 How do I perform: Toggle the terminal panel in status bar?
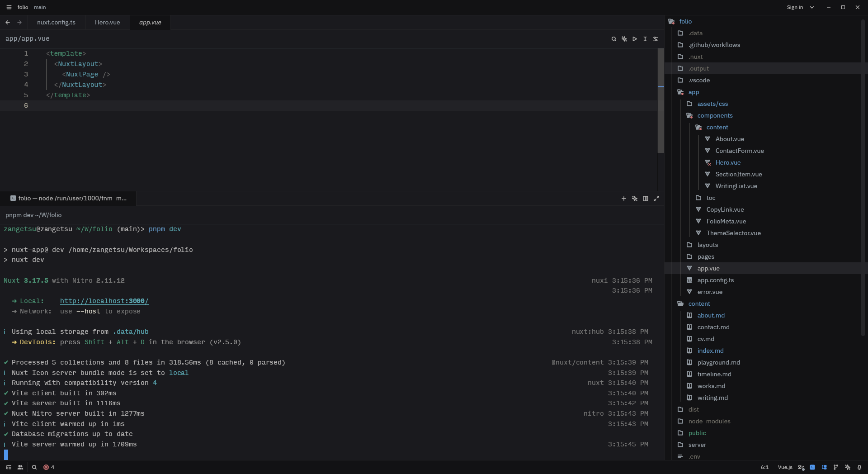(x=812, y=467)
